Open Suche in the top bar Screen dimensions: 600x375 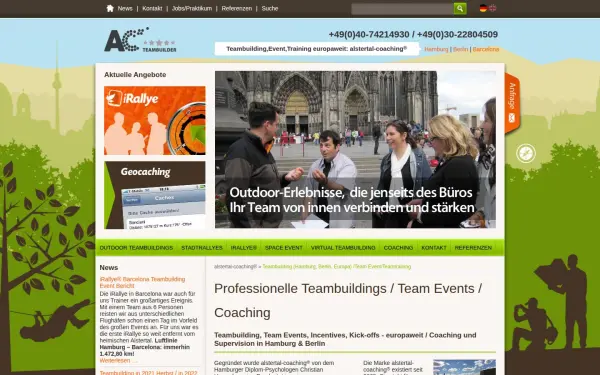click(x=270, y=8)
